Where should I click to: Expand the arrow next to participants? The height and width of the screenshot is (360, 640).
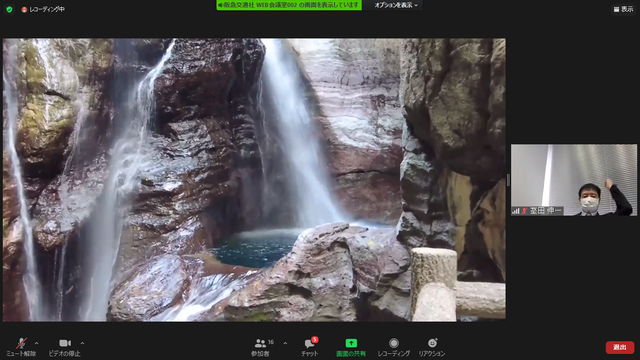tap(285, 343)
